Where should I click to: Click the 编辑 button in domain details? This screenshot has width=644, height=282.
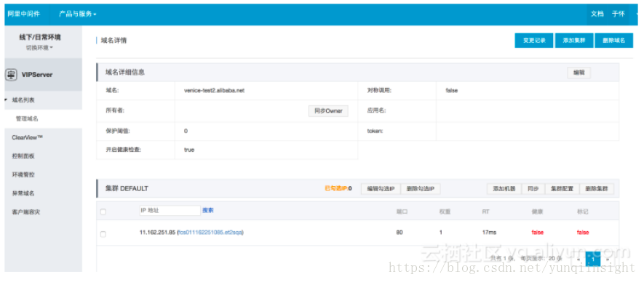point(579,73)
